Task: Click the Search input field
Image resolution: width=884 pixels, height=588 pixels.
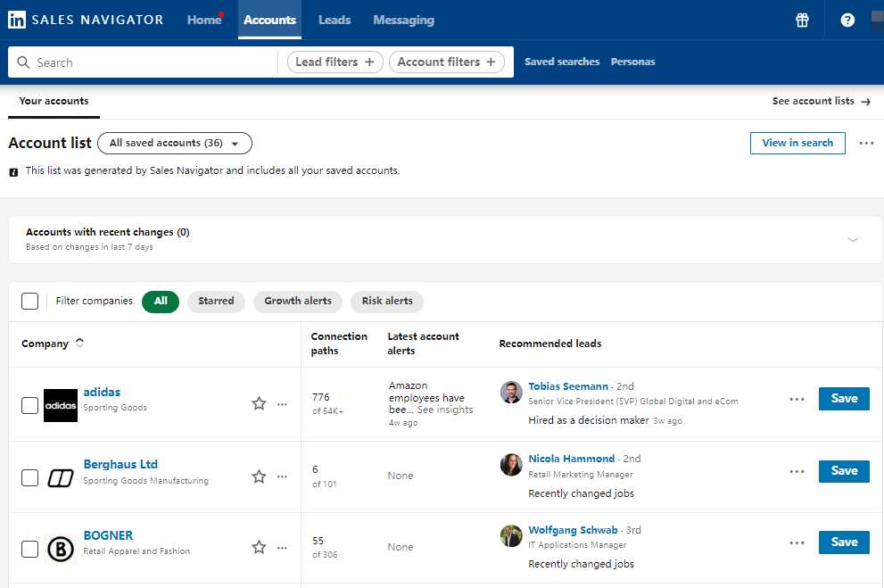Action: click(152, 62)
